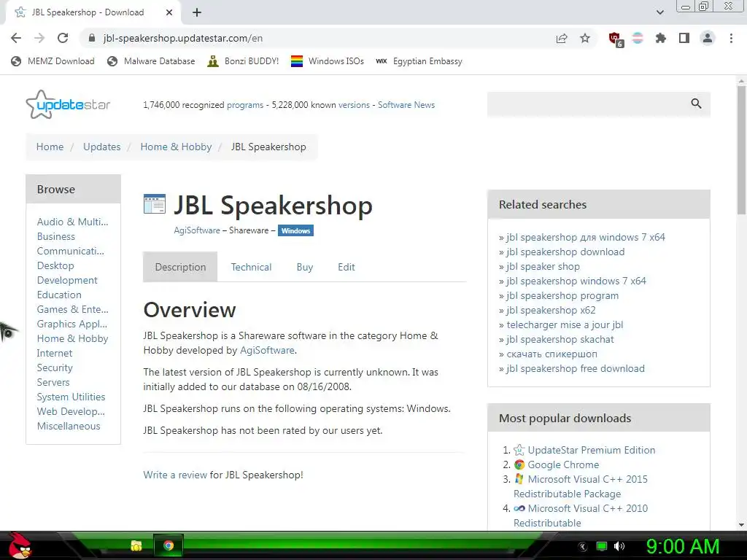Screen dimensions: 747x560
Task: Reload the page with the refresh icon
Action: click(63, 38)
